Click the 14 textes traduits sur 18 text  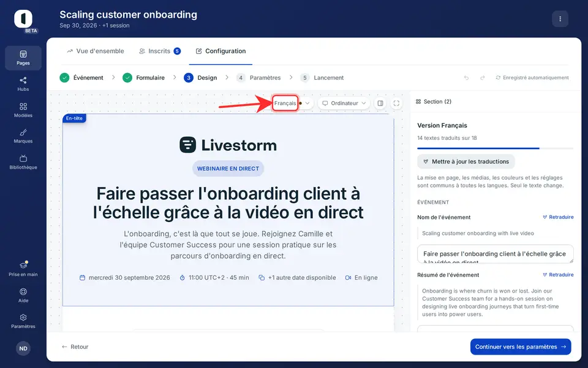447,138
